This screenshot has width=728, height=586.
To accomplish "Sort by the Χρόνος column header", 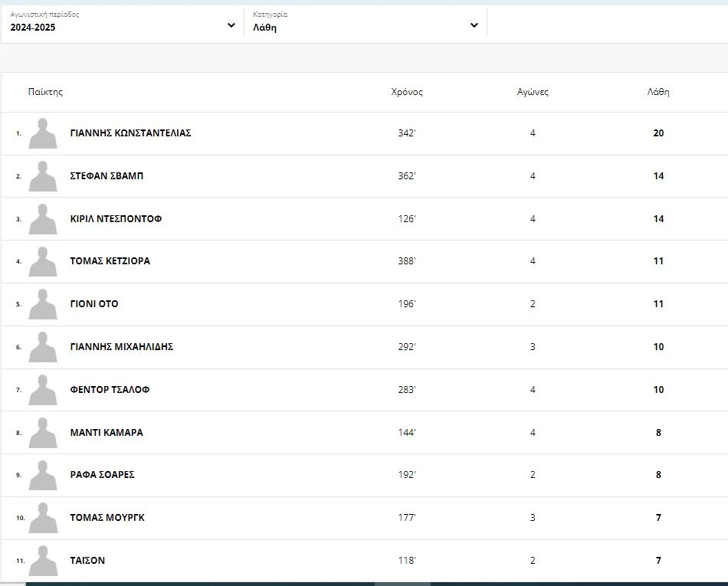I will [406, 92].
